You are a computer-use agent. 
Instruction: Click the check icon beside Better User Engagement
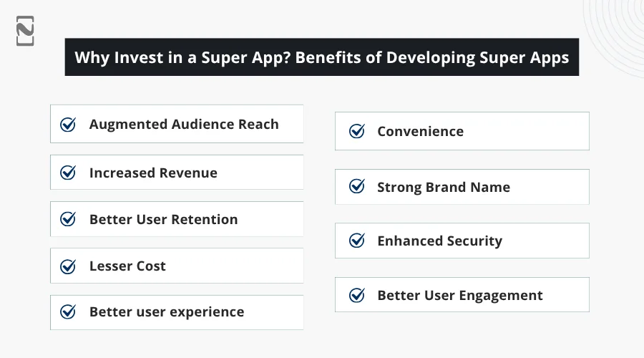pyautogui.click(x=356, y=295)
